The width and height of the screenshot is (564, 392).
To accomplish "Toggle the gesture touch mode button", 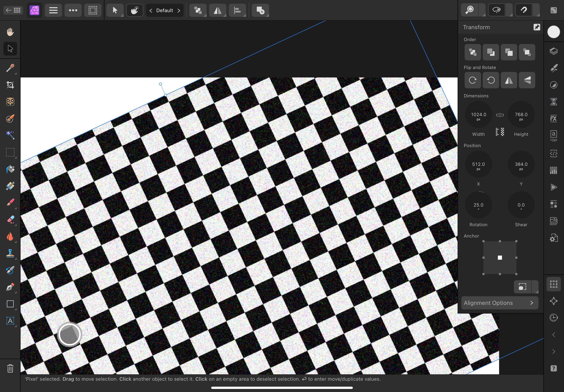I will 135,10.
